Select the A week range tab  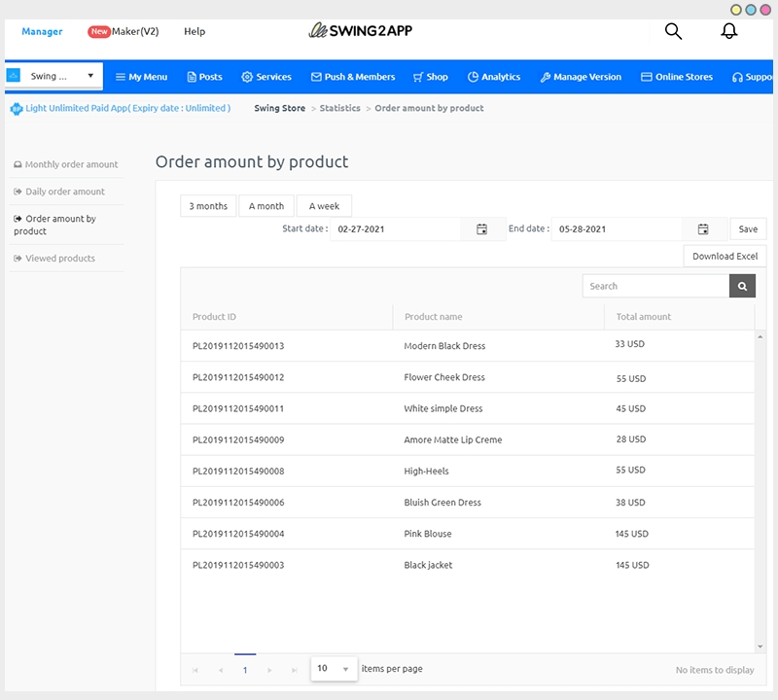click(x=324, y=206)
